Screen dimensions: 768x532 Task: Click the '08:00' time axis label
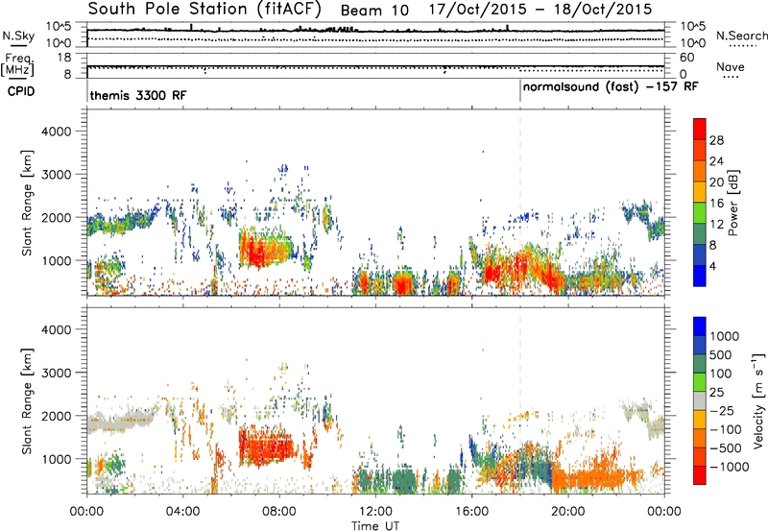[x=279, y=512]
